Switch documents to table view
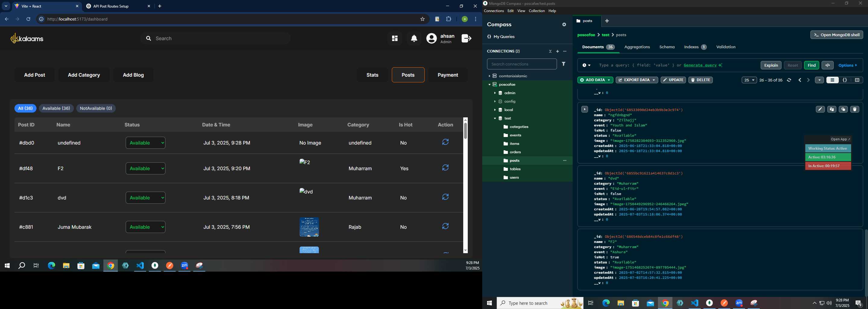868x309 pixels. (857, 80)
